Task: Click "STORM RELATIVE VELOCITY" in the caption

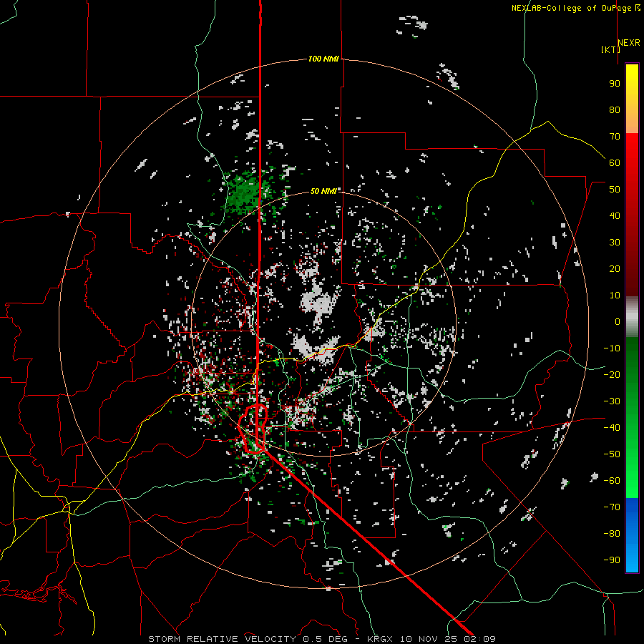Action: point(223,639)
